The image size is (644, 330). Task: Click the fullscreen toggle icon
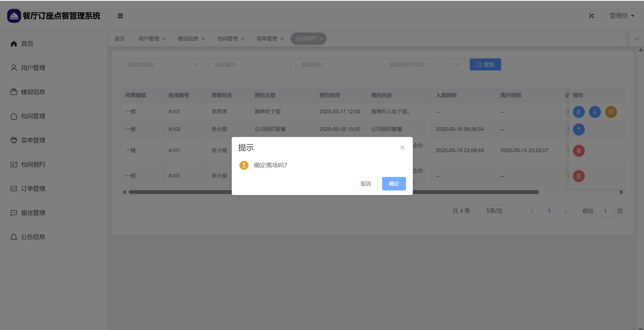[x=591, y=16]
